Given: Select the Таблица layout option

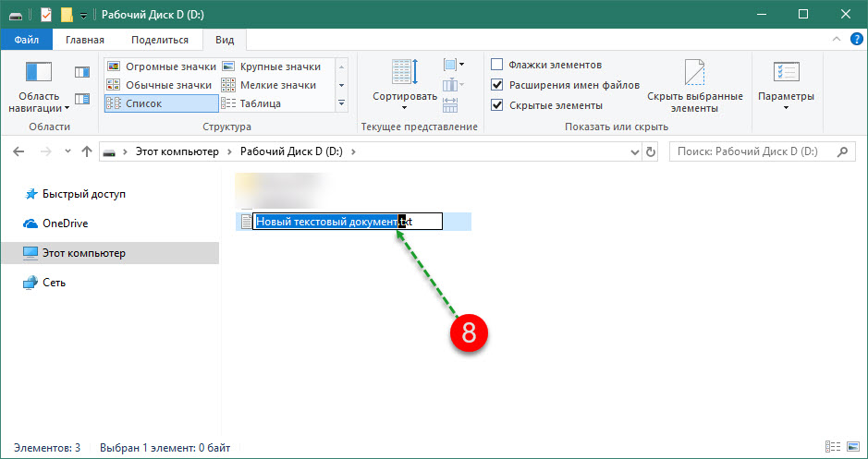Looking at the screenshot, I should pyautogui.click(x=259, y=103).
